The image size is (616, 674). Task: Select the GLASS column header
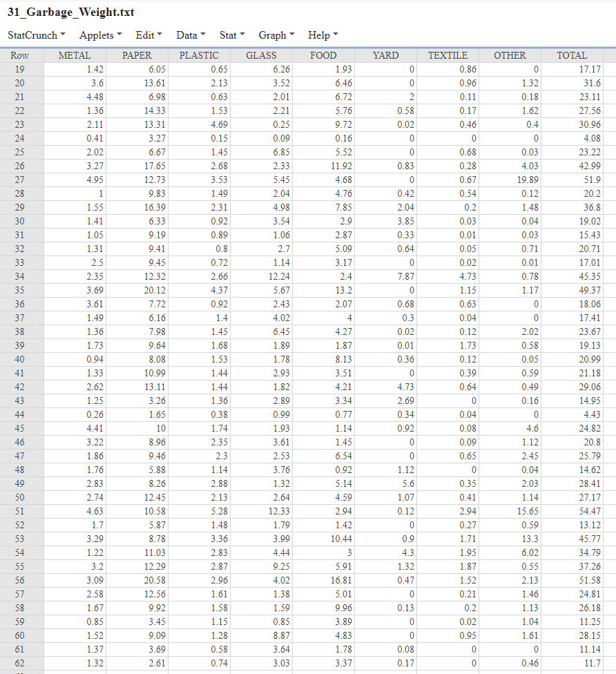point(261,55)
